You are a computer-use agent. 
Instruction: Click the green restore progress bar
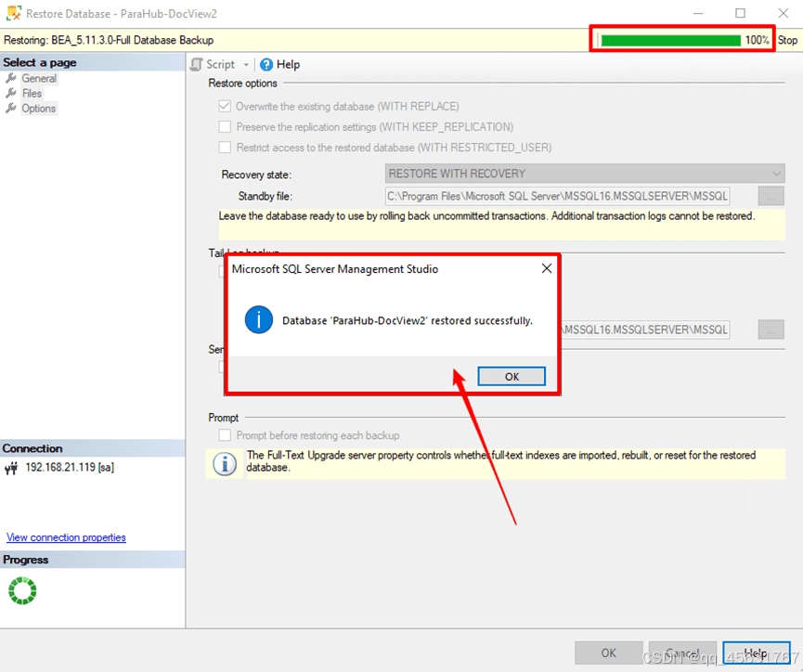coord(670,41)
